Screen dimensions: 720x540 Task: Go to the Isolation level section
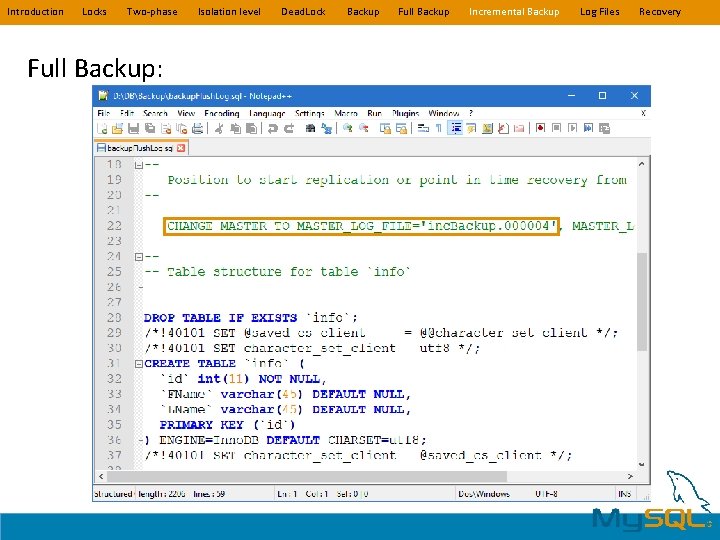pos(229,11)
